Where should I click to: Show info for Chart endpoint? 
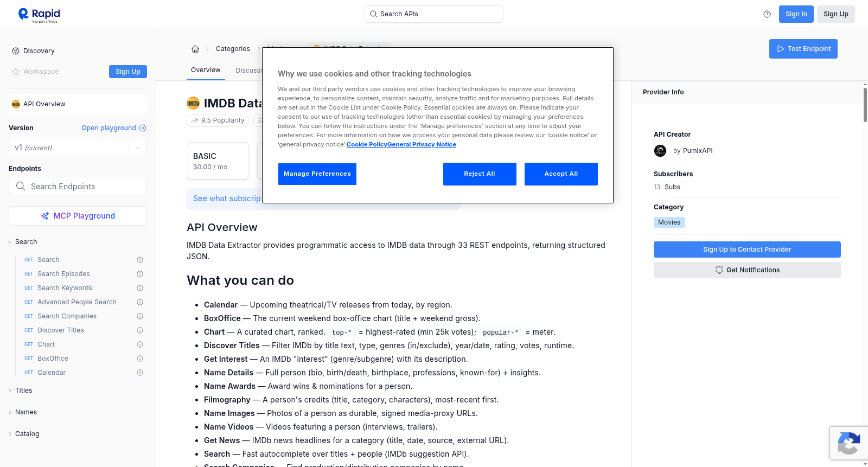tap(140, 344)
